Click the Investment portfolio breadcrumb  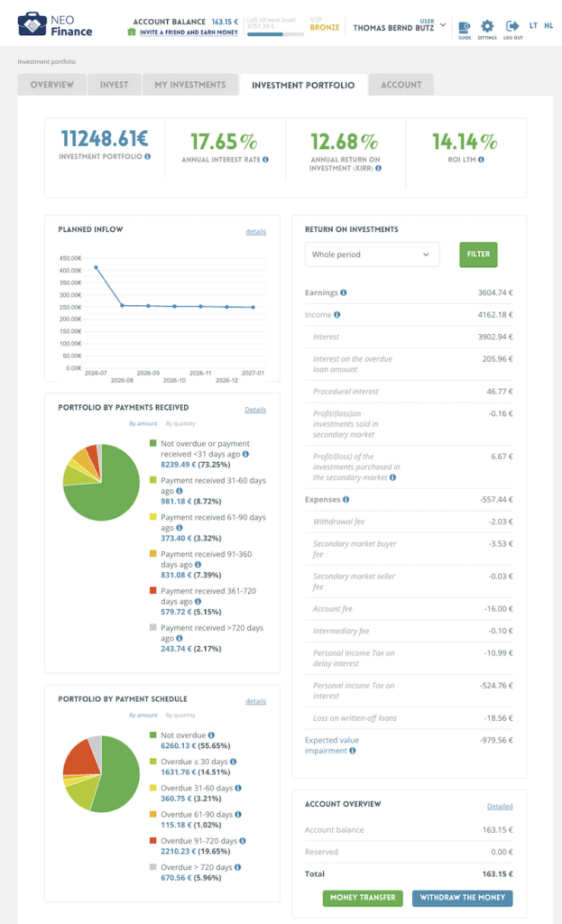47,62
